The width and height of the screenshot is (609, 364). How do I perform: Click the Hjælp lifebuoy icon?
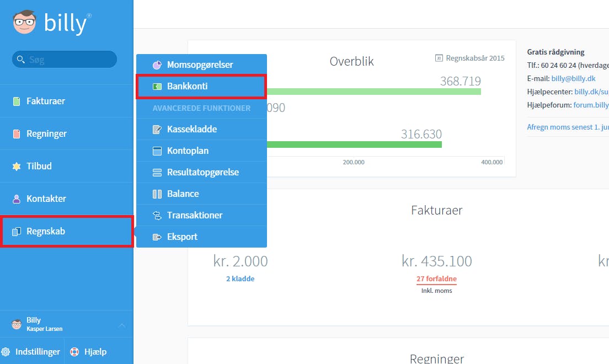point(74,352)
